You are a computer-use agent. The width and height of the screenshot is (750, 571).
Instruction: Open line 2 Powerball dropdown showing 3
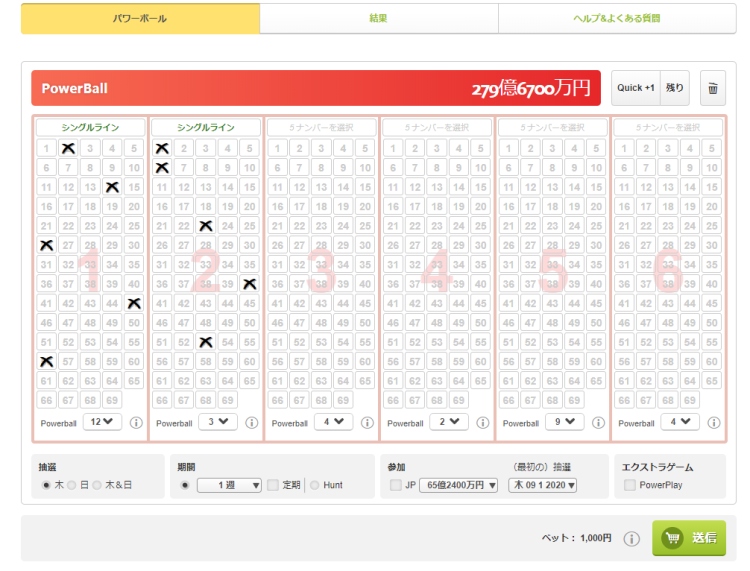(218, 422)
